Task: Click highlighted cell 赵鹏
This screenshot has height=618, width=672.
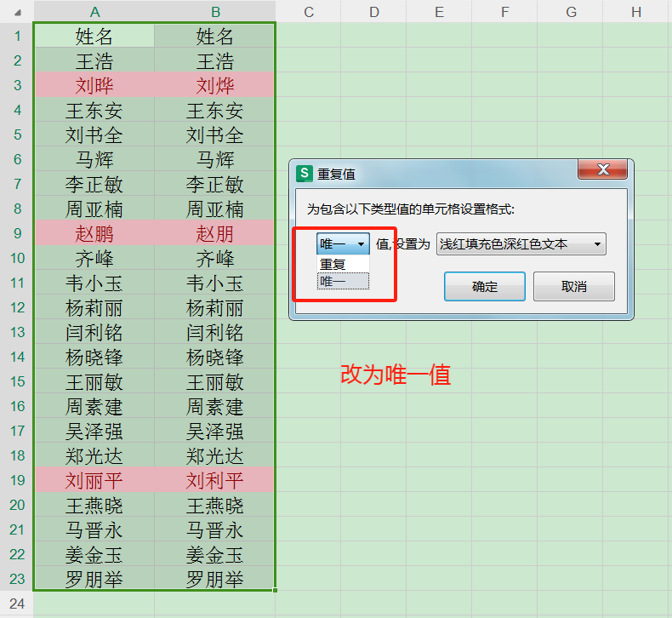Action: pyautogui.click(x=94, y=233)
